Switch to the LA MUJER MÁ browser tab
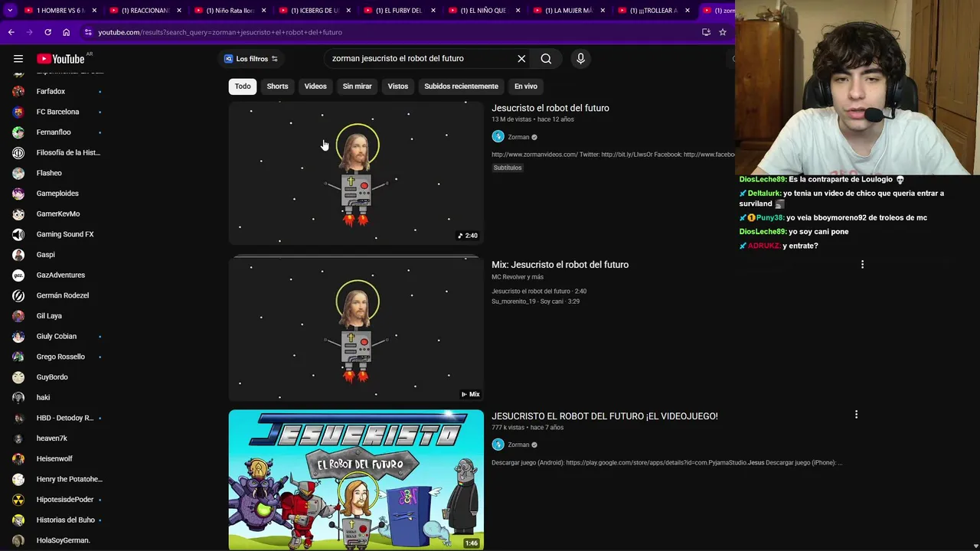 568,11
